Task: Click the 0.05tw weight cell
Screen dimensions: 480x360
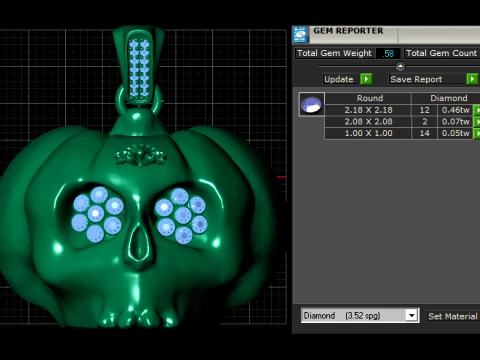Action: (x=456, y=133)
